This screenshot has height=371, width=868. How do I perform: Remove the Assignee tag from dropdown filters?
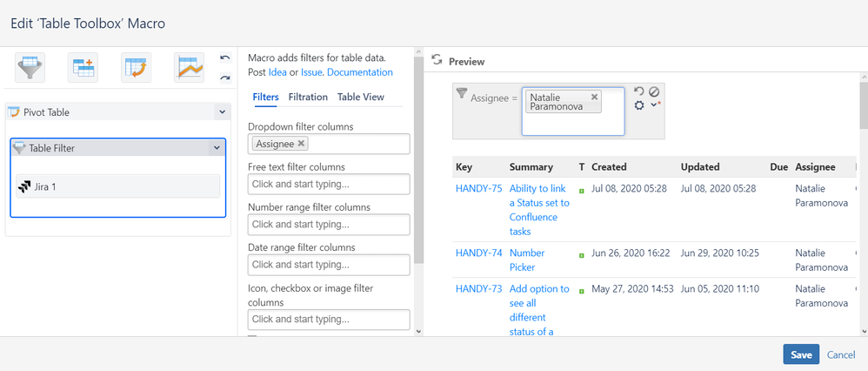point(301,143)
